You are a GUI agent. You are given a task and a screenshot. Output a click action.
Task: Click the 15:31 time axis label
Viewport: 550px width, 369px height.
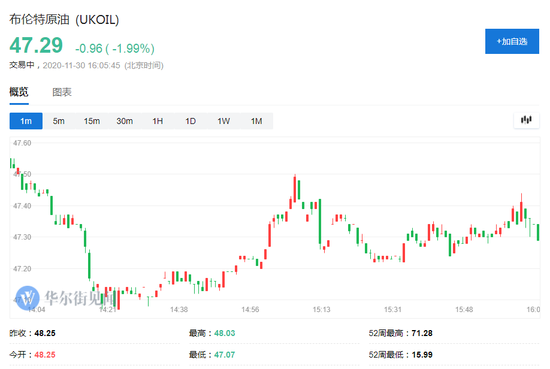(x=393, y=309)
